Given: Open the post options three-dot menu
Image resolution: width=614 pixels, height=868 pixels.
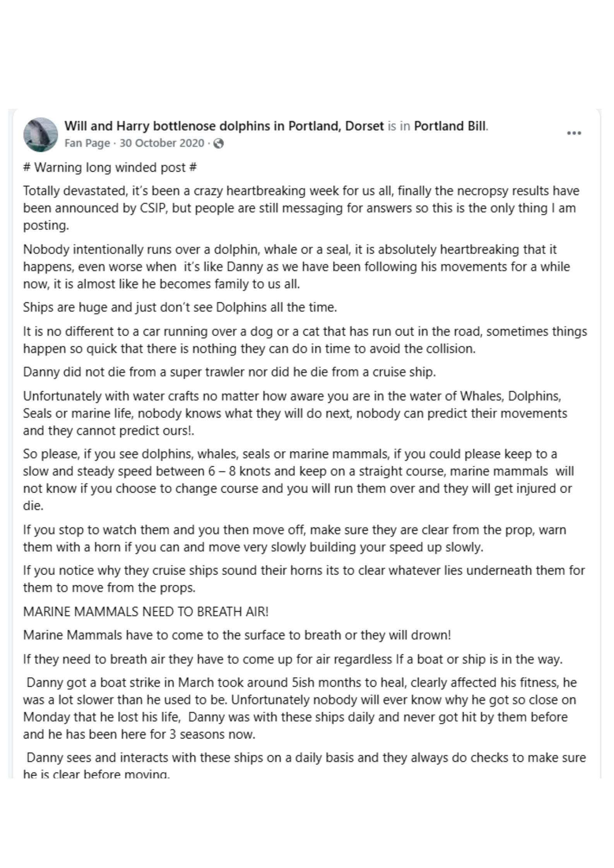Looking at the screenshot, I should click(x=574, y=133).
